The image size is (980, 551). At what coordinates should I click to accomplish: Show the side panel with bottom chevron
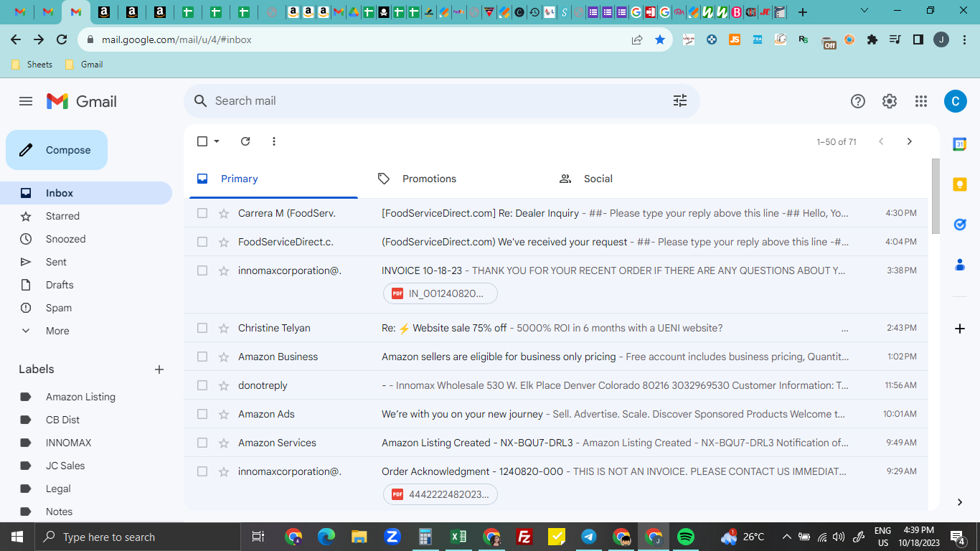(x=960, y=502)
